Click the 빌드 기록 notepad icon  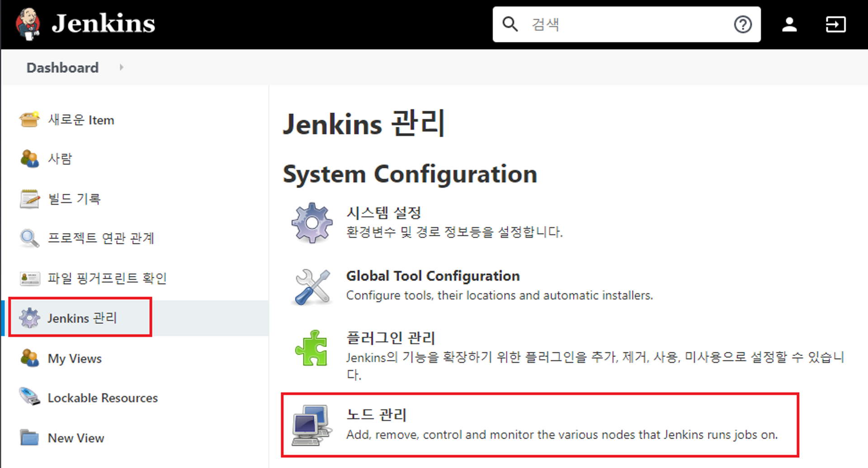coord(29,199)
